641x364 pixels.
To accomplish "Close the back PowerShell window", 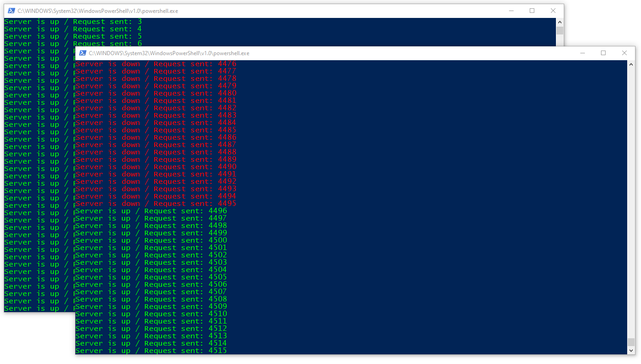I will point(553,11).
